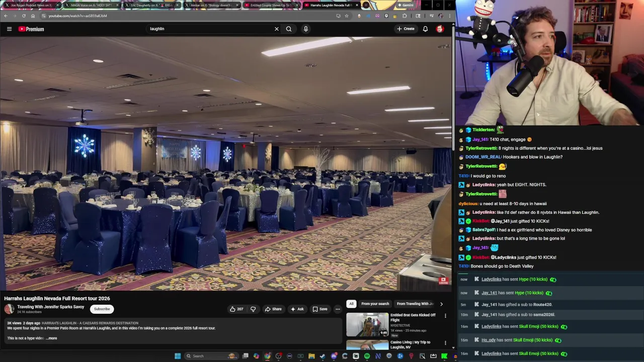This screenshot has width=644, height=362.
Task: Open Steam from the taskbar
Action: pyautogui.click(x=323, y=356)
